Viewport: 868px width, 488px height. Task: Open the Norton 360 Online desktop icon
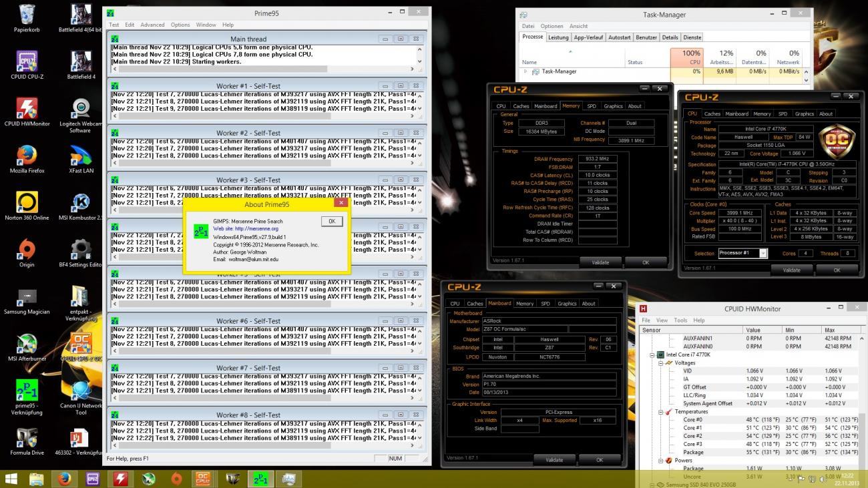click(x=27, y=205)
